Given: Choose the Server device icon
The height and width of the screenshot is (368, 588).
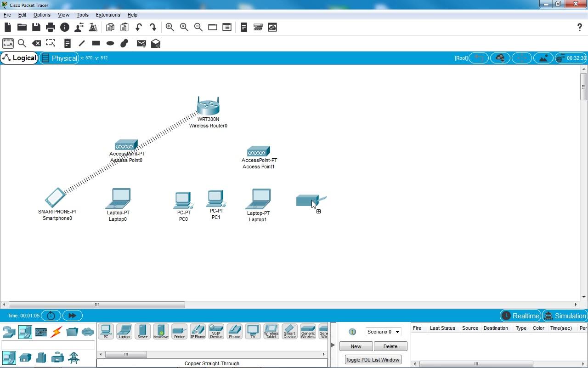Looking at the screenshot, I should [x=142, y=331].
